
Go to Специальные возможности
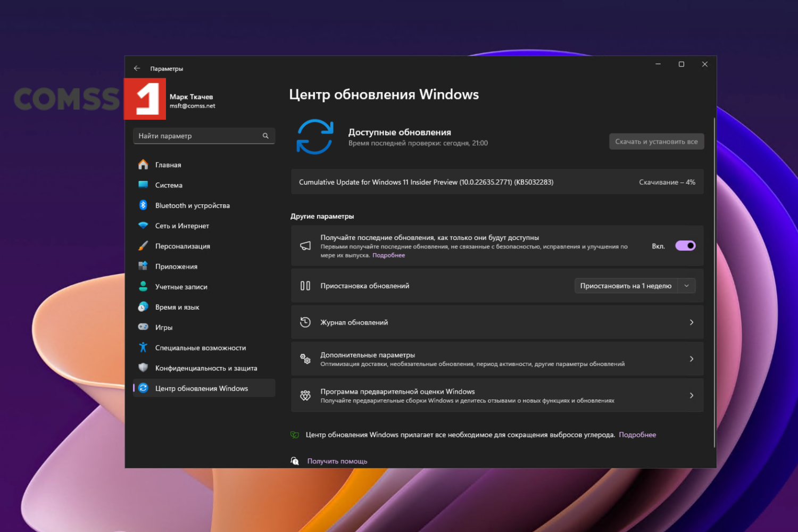(x=204, y=347)
